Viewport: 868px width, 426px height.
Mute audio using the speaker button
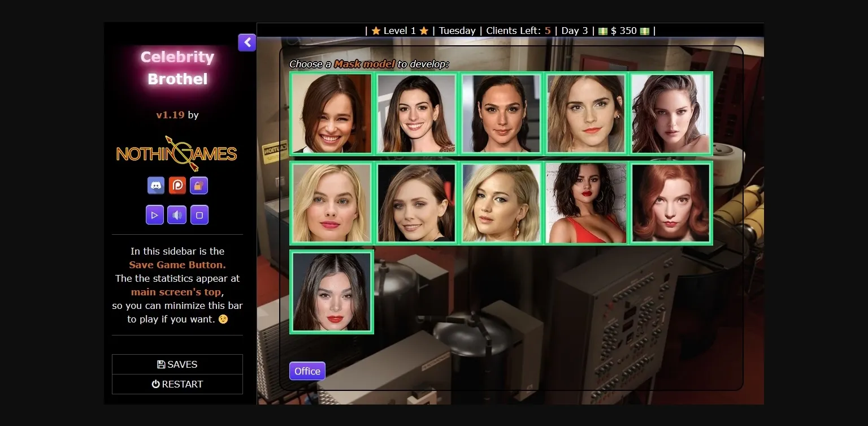click(177, 214)
